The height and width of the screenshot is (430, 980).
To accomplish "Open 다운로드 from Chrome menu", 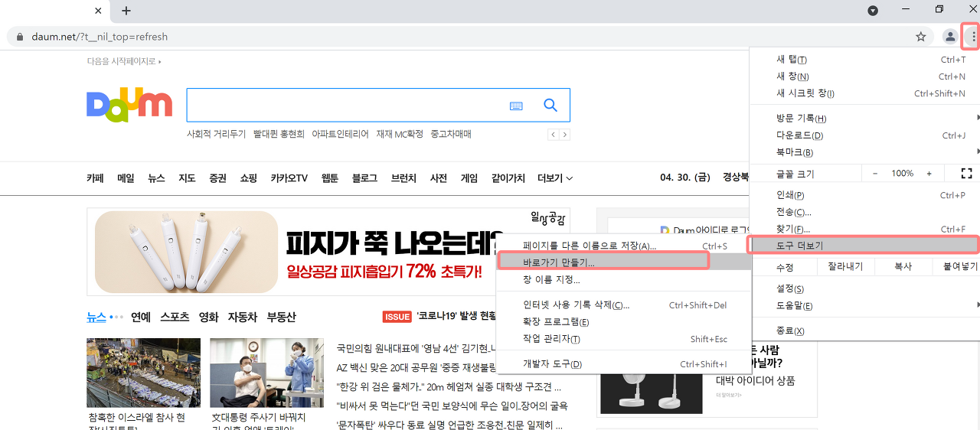I will point(864,135).
